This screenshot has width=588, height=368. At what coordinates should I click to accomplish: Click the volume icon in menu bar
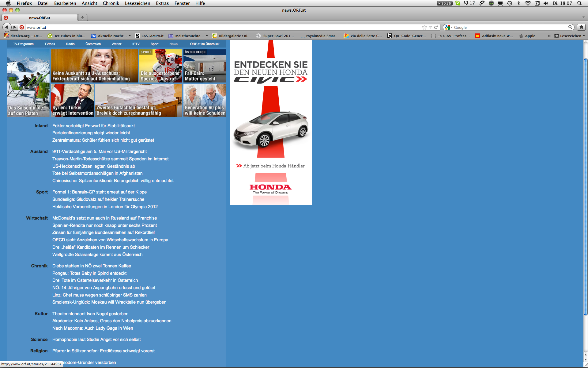tap(546, 3)
